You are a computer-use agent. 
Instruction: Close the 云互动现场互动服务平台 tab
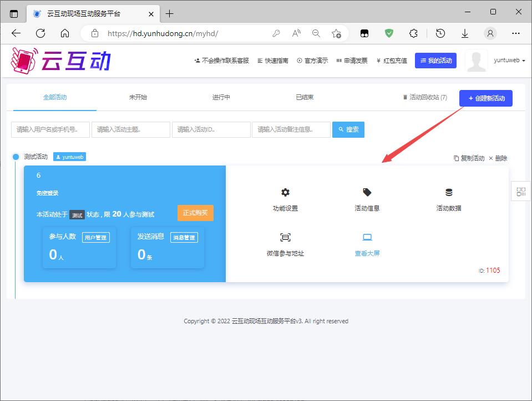point(151,14)
